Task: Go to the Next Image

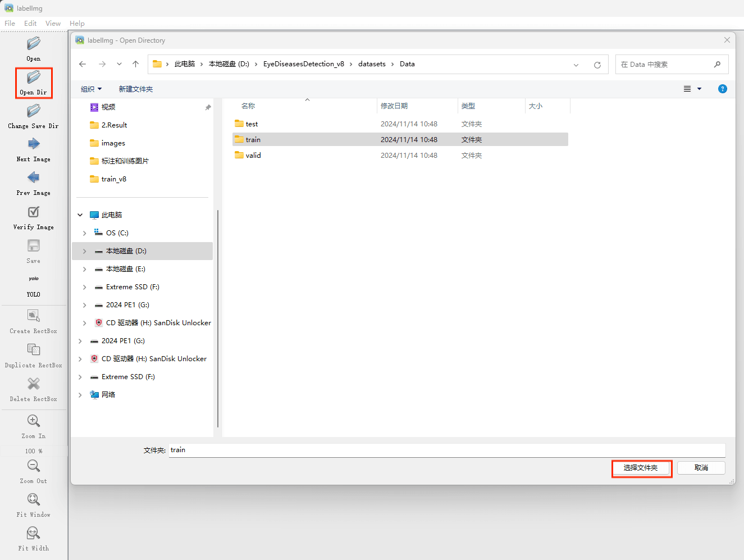Action: [34, 144]
